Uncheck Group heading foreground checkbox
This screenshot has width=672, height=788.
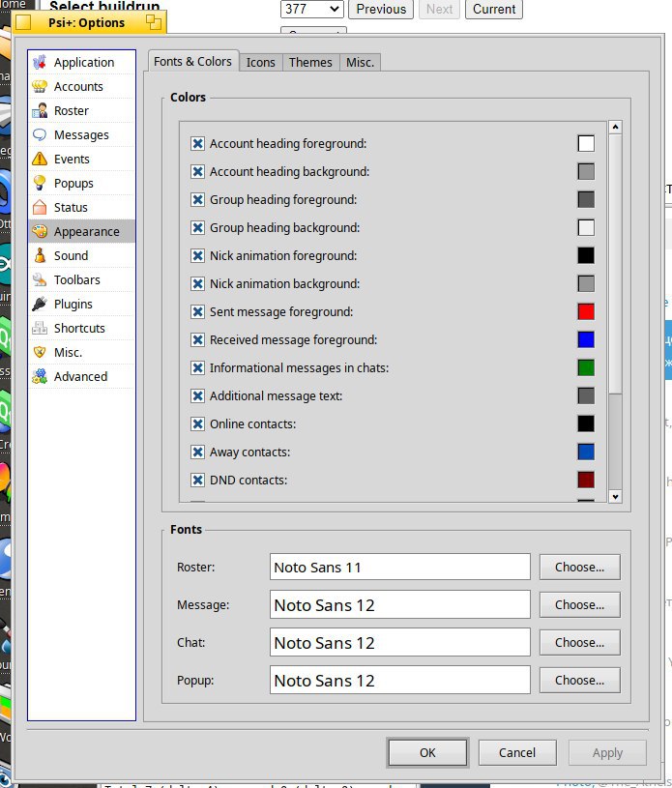coord(197,200)
